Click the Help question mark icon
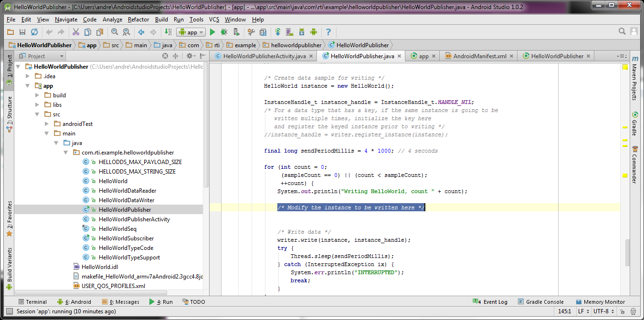Viewport: 644px width, 320px height. point(328,32)
